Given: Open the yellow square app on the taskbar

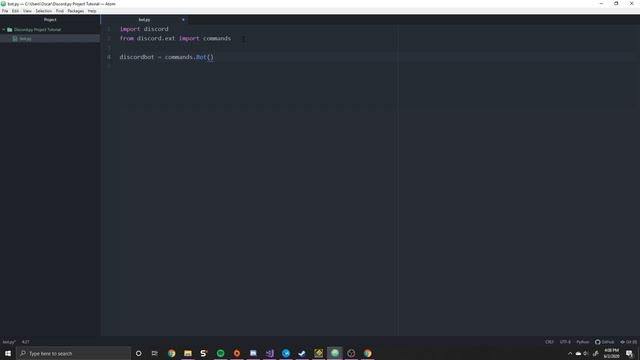Looking at the screenshot, I should [x=318, y=353].
